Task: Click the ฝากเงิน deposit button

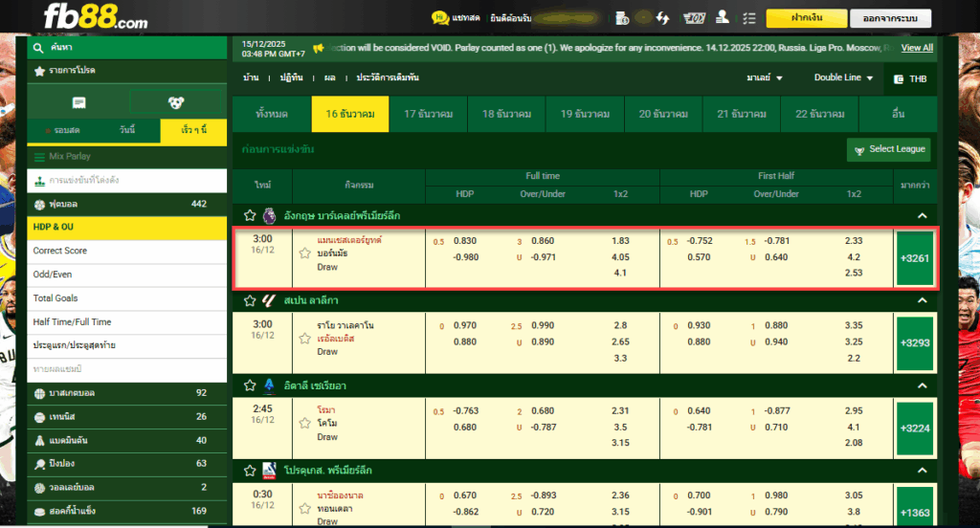Action: coord(807,18)
